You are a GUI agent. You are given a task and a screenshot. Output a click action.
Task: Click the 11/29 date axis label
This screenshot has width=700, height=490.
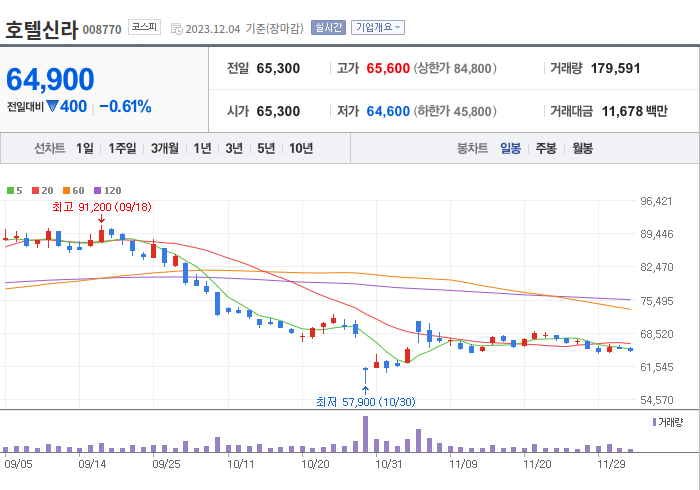pos(611,464)
